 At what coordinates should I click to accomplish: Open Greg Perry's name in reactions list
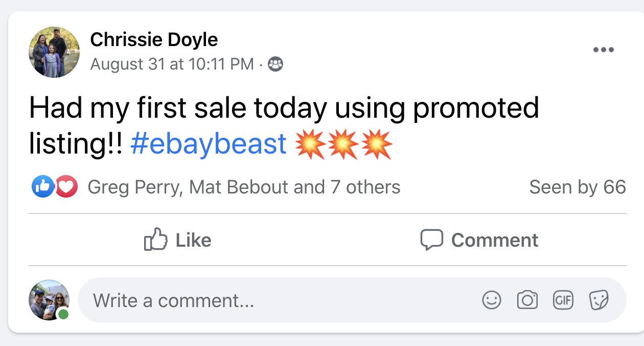(x=134, y=187)
